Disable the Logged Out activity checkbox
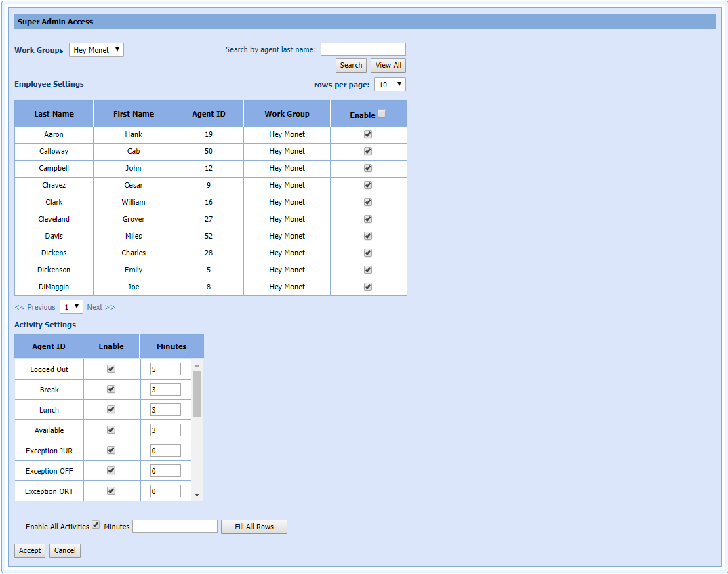The height and width of the screenshot is (574, 728). pos(111,369)
